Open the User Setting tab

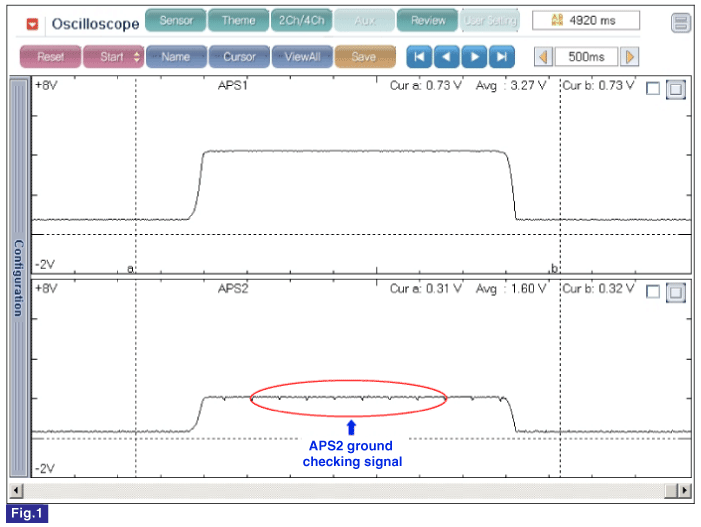490,21
